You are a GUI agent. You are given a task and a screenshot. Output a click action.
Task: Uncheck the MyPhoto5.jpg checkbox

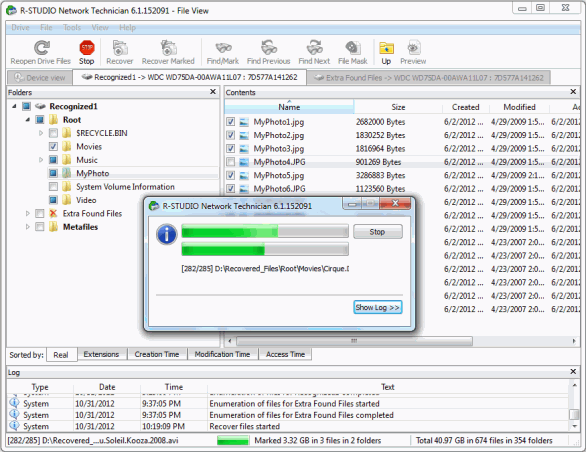pos(231,175)
